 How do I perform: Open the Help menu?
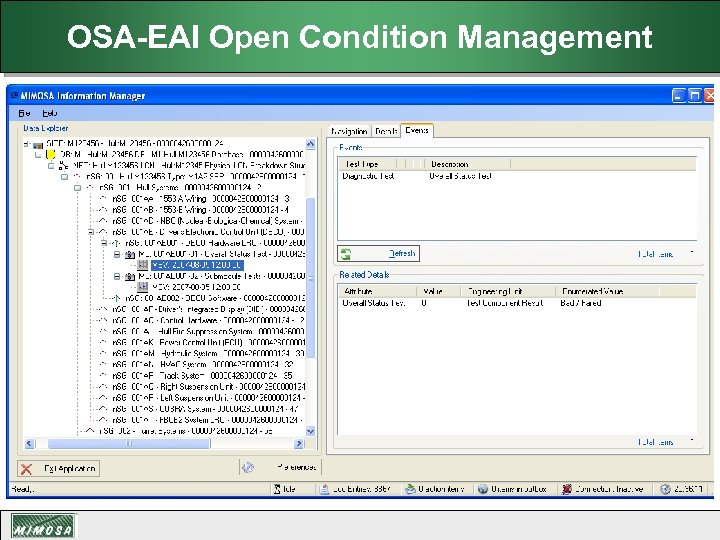point(50,113)
